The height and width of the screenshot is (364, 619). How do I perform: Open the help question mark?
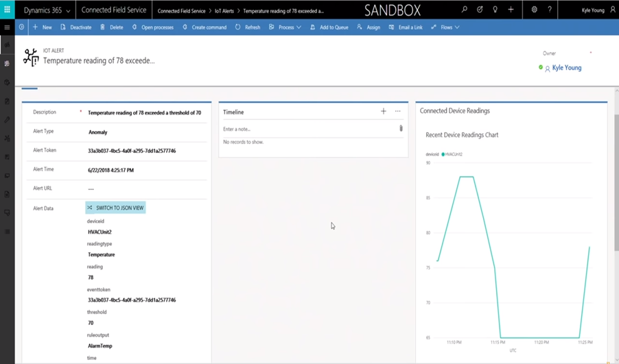550,10
